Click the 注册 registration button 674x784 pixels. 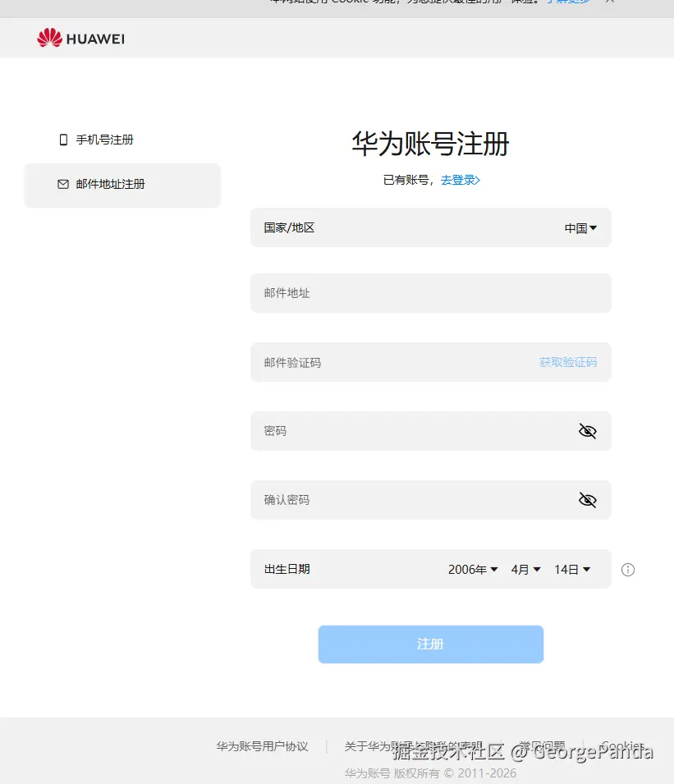[x=430, y=644]
